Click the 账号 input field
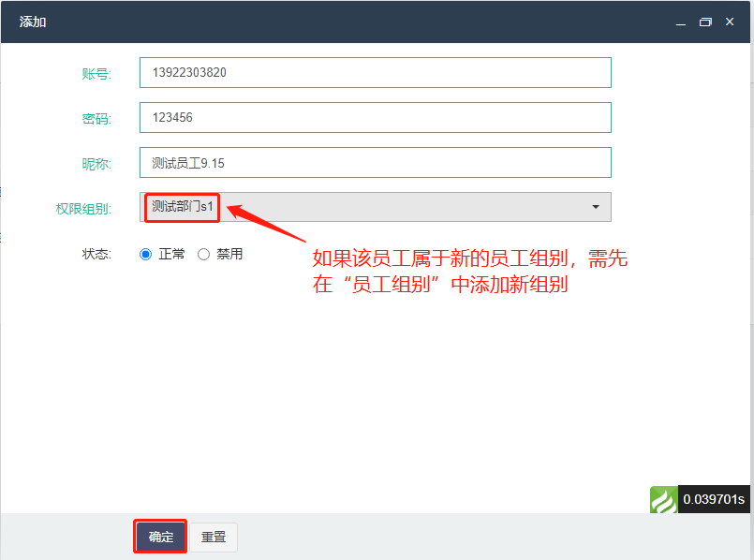The image size is (754, 560). (x=375, y=73)
